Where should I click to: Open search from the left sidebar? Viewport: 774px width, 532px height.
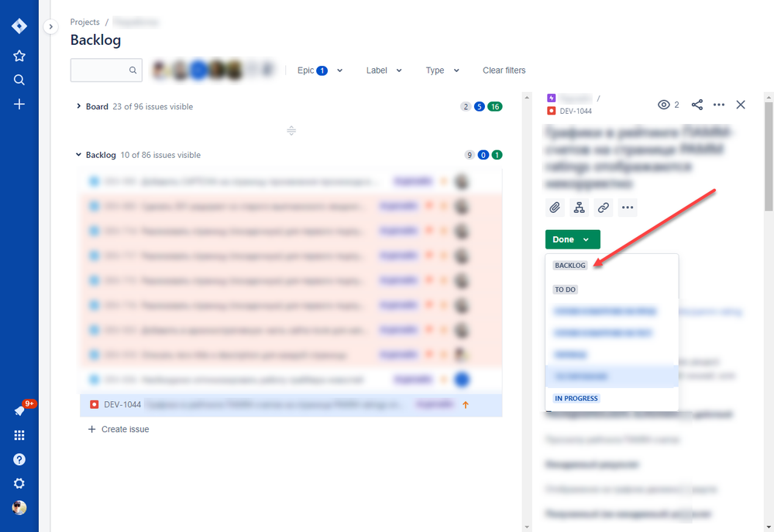coord(19,79)
